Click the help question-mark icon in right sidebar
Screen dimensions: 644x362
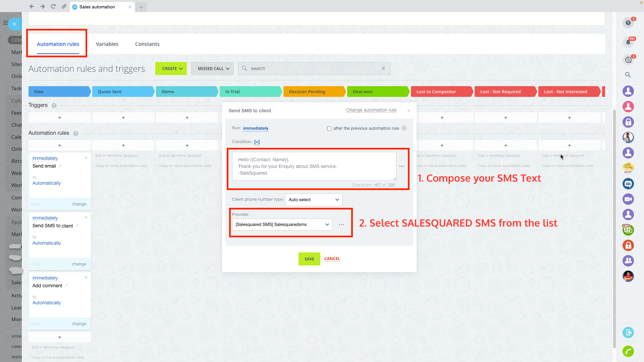point(628,23)
